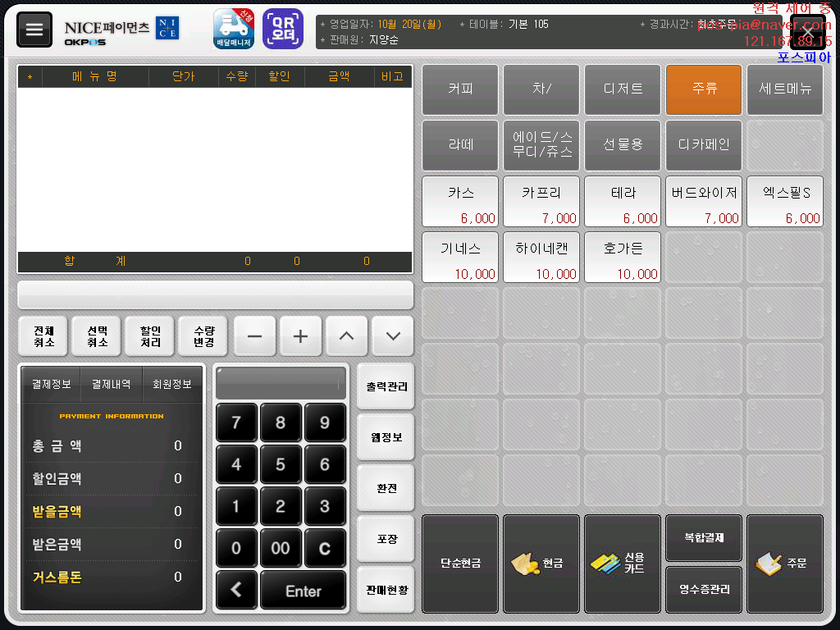Click 전체취소 to cancel all items

(x=44, y=336)
